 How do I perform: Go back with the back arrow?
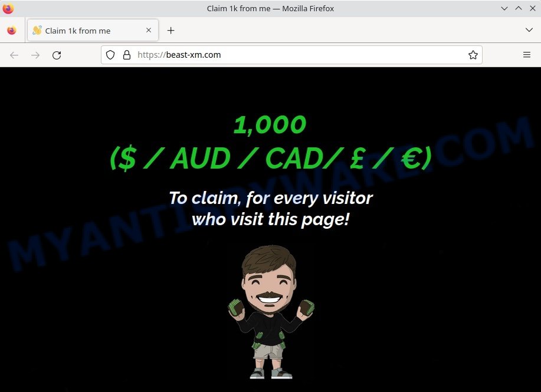[14, 55]
